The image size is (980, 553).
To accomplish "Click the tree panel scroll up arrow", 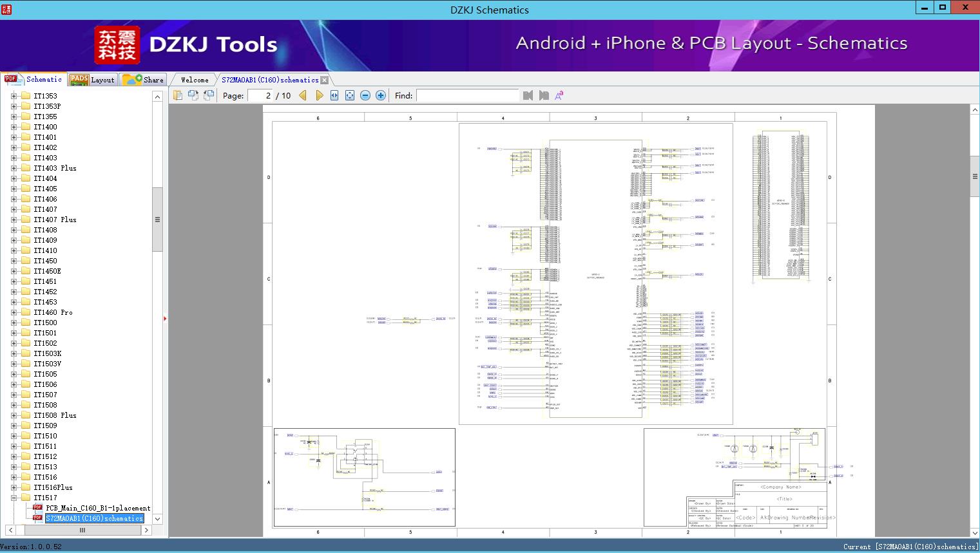I will (157, 97).
